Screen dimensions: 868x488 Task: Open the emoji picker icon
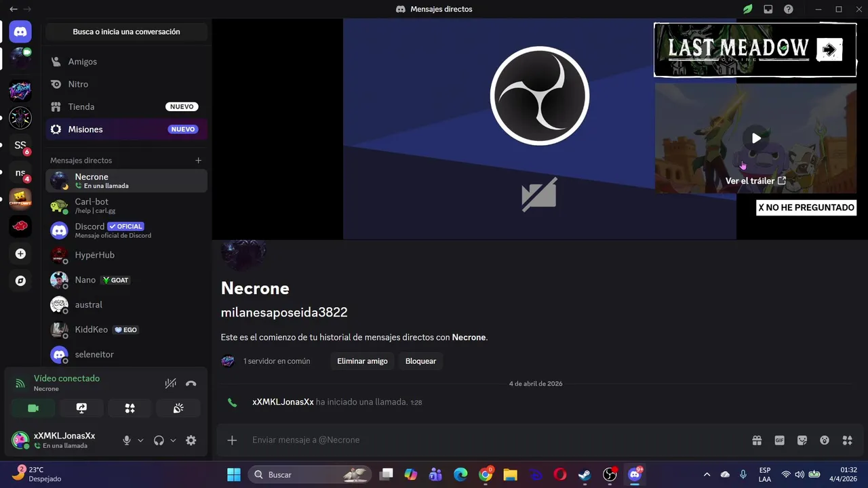coord(825,441)
